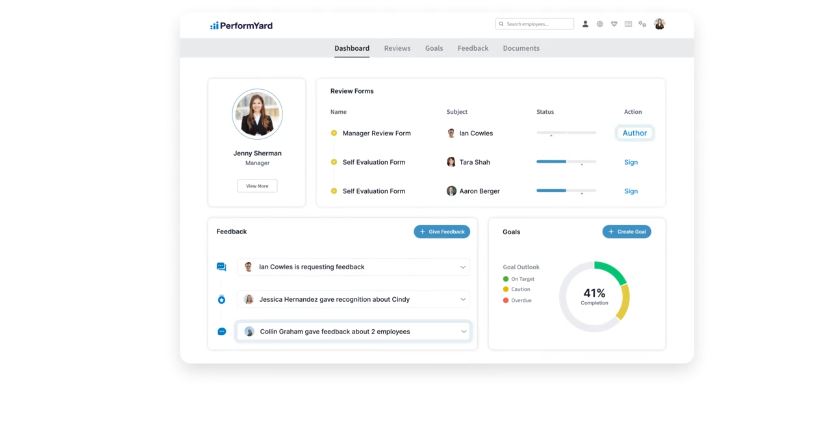Screen dimensions: 830x433
Task: Click Tara Shah status progress bar
Action: (566, 161)
